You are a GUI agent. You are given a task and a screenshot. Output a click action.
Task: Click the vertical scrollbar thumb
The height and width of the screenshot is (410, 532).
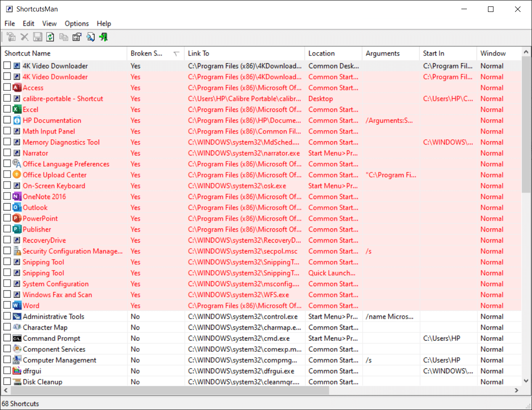[526, 125]
